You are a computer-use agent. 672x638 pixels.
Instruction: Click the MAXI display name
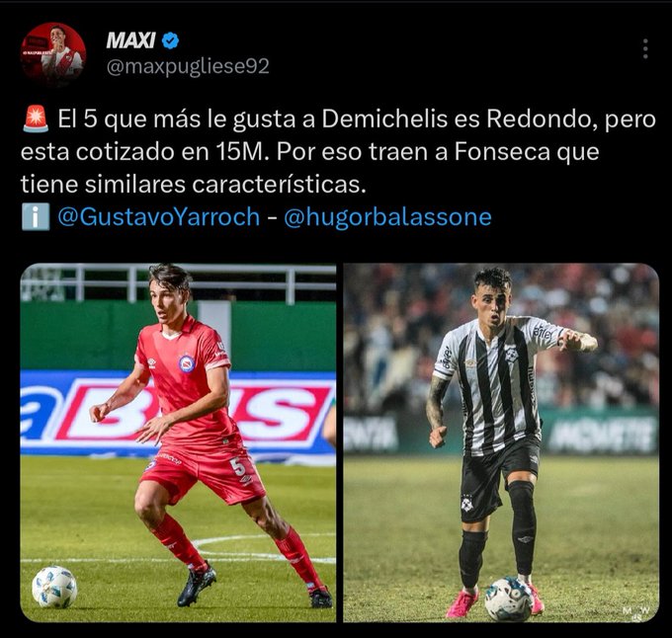(130, 40)
